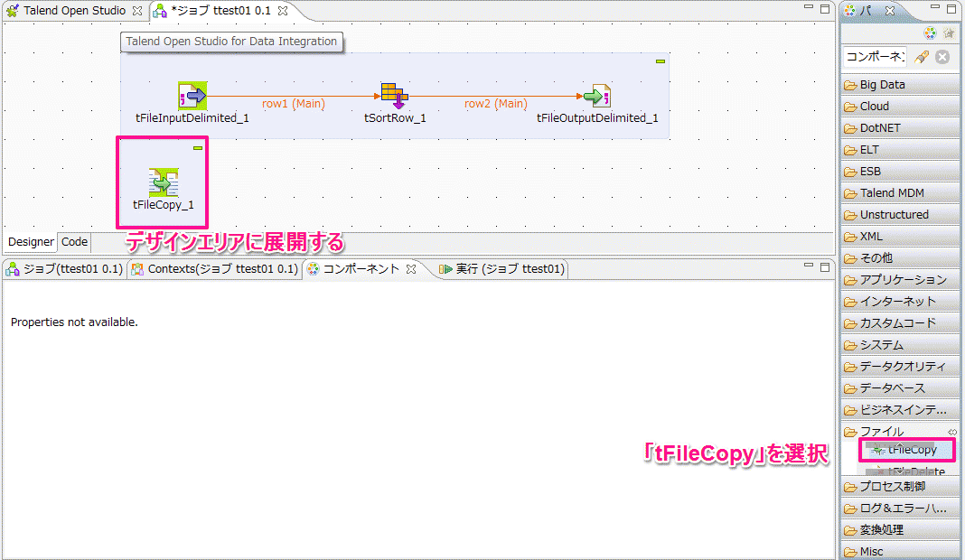Close the Talend Open Studio editor tab

click(137, 11)
